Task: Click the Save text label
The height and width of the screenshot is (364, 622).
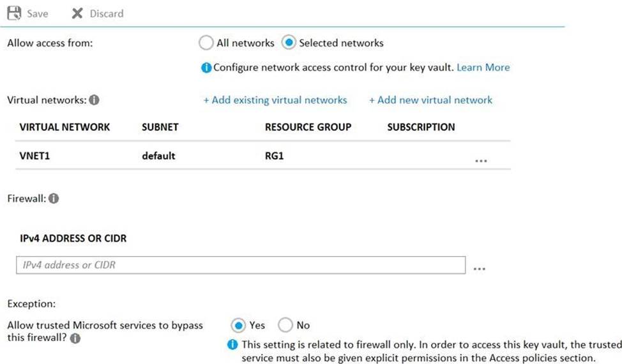Action: coord(38,14)
